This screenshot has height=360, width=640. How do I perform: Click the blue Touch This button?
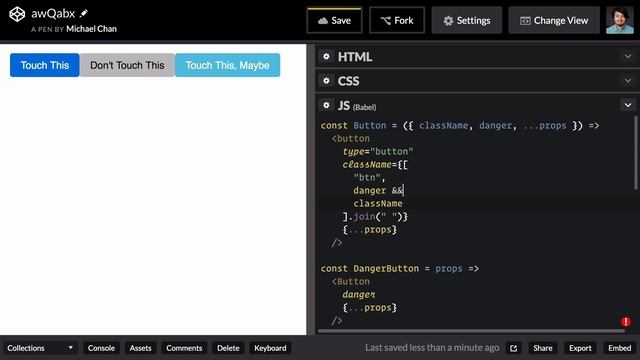tap(45, 65)
